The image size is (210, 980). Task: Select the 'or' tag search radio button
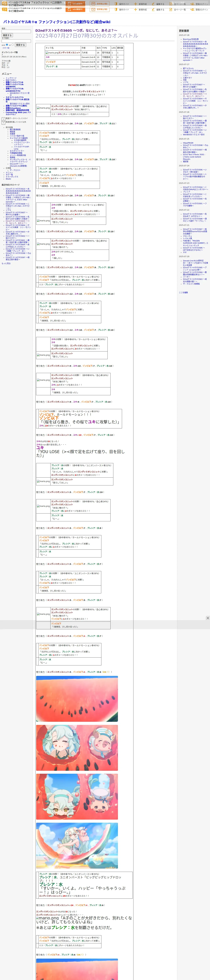[x=13, y=45]
